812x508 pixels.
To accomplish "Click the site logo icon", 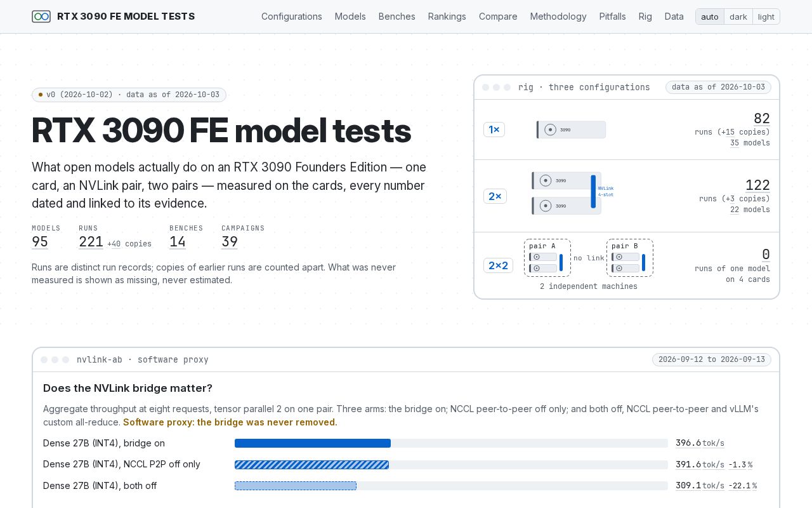I will [41, 17].
